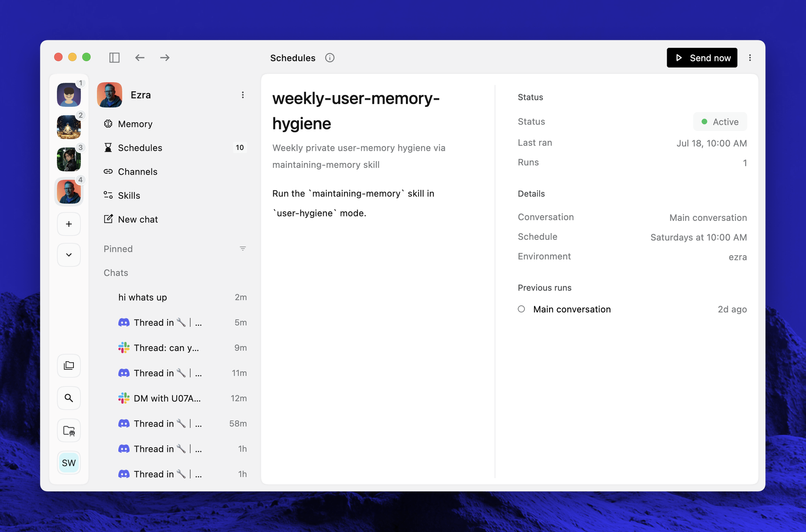Open Main conversation previous run
Image resolution: width=806 pixels, height=532 pixels.
point(632,309)
